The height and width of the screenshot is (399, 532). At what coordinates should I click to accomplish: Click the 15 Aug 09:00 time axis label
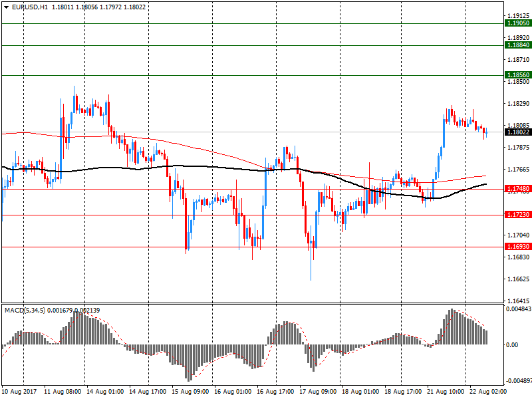[190, 392]
